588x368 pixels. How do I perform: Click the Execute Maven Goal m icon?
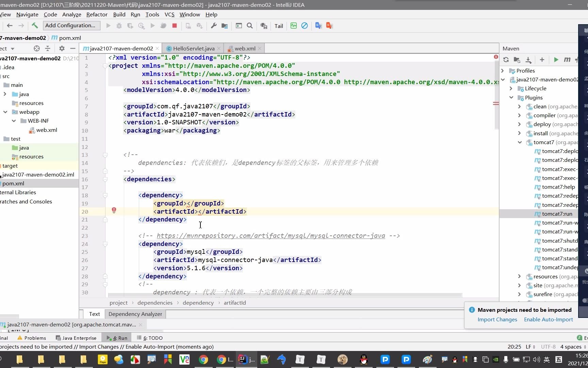point(567,60)
